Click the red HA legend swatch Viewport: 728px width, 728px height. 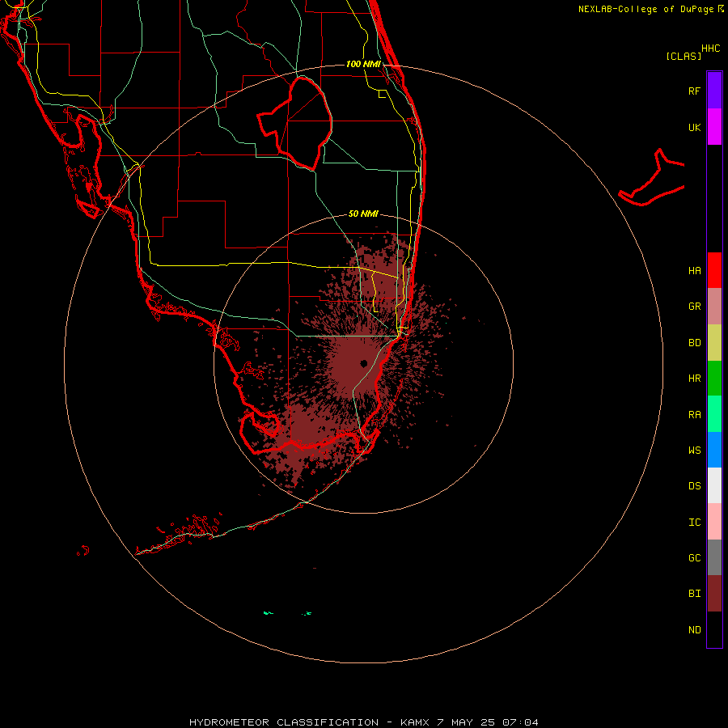pos(714,270)
